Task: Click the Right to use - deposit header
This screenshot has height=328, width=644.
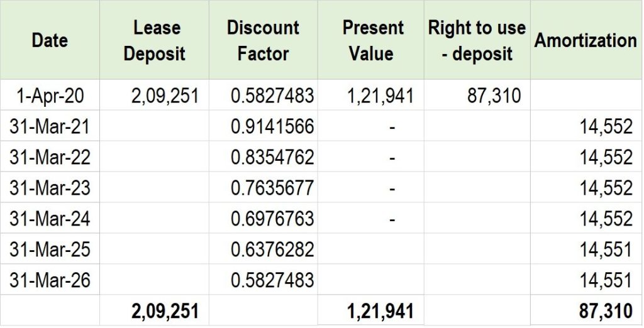Action: click(477, 41)
